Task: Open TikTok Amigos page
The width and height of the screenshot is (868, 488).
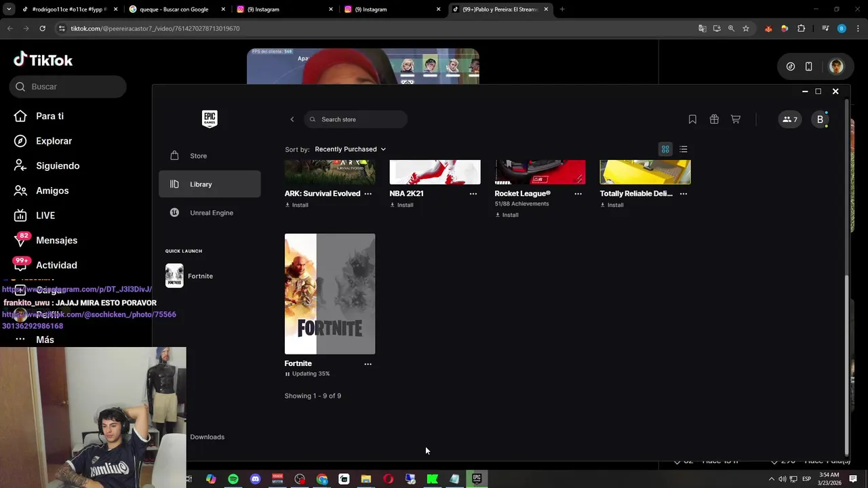Action: [x=43, y=190]
